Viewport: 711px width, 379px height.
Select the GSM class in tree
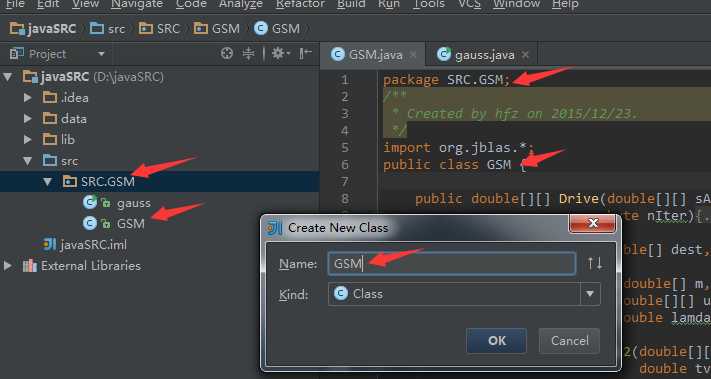pyautogui.click(x=114, y=224)
